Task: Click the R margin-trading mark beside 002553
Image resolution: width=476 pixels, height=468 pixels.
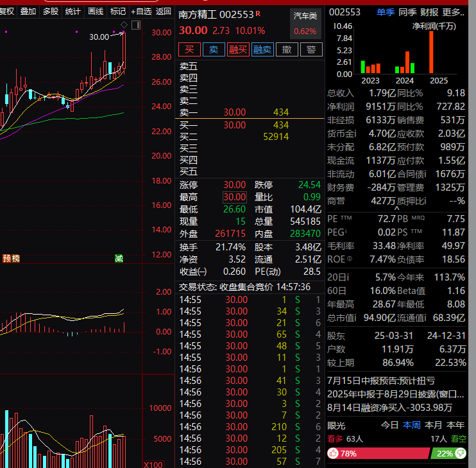Action: point(258,13)
